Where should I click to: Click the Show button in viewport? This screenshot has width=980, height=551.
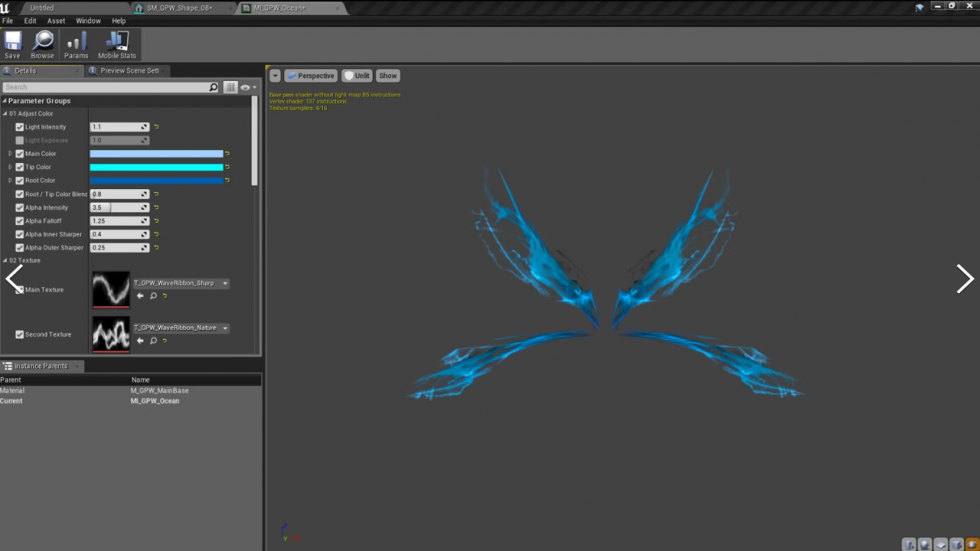pyautogui.click(x=388, y=76)
